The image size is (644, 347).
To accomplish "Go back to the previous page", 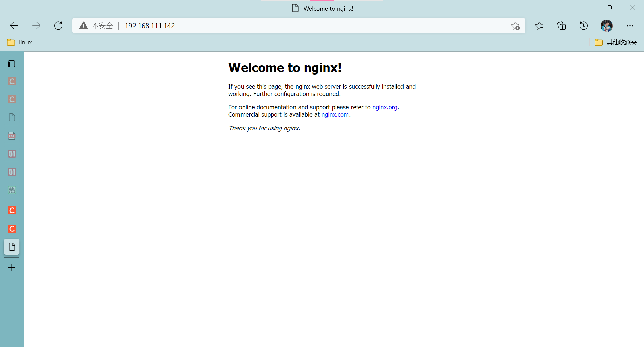I will [x=14, y=26].
